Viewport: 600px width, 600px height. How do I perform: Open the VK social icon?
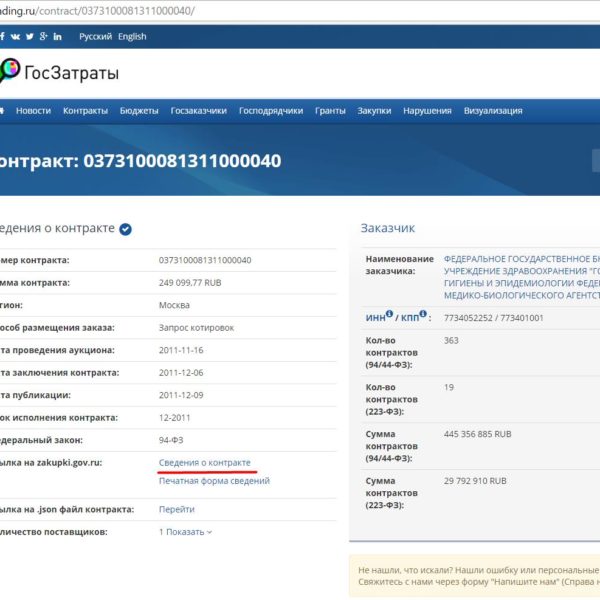coord(15,37)
